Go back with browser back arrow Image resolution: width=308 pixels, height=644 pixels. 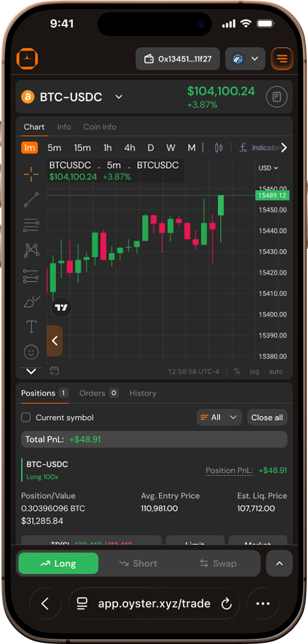(45, 604)
